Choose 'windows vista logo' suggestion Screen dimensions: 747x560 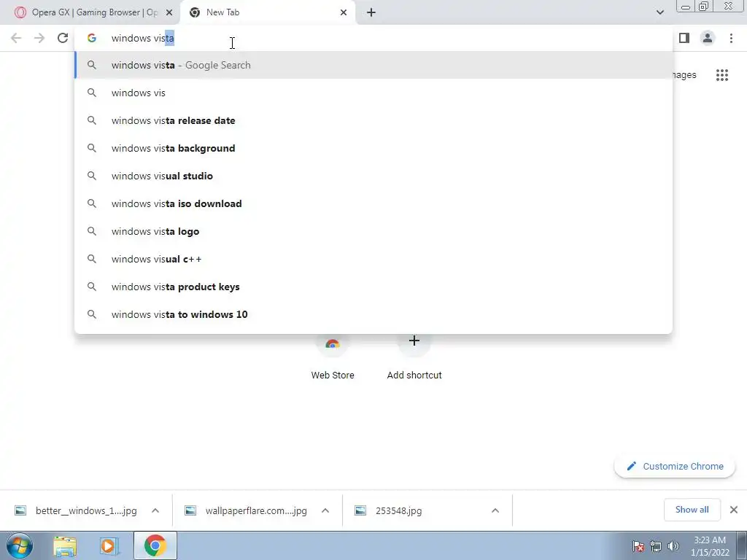373,231
